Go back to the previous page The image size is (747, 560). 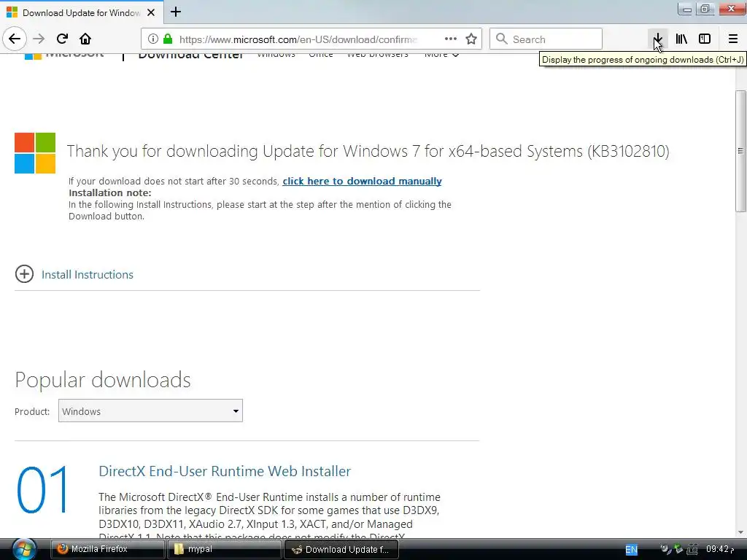pos(15,39)
